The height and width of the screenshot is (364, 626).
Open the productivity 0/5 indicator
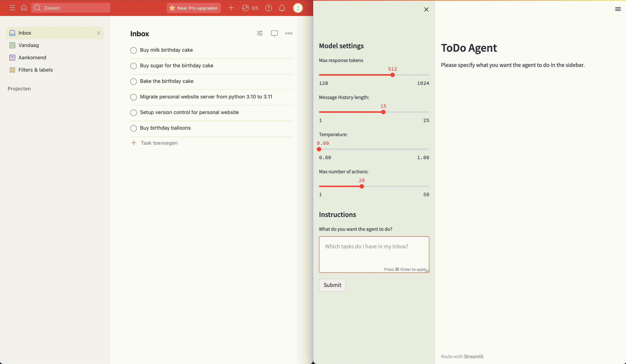pyautogui.click(x=250, y=8)
